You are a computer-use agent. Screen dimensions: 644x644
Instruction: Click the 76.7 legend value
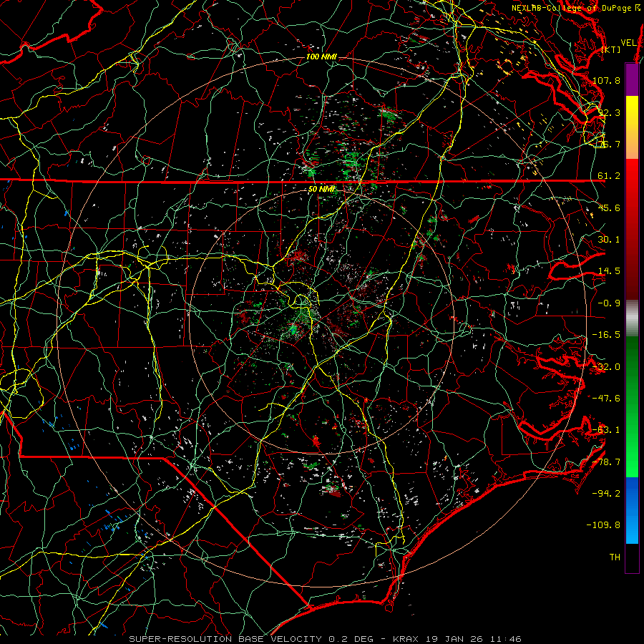[x=609, y=144]
